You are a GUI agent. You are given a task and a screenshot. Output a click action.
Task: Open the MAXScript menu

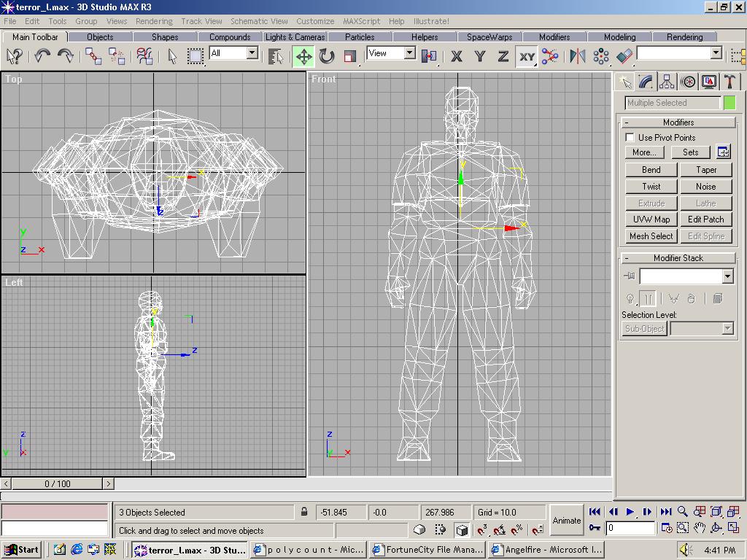click(361, 21)
